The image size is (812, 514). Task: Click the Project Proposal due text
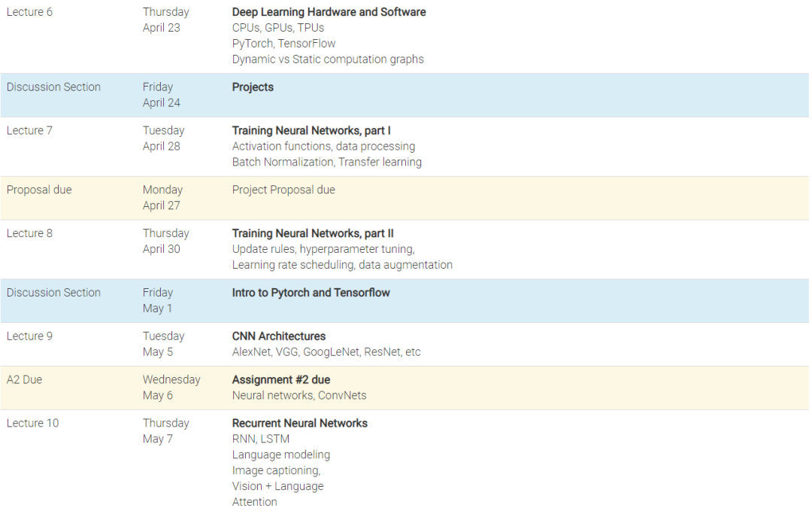click(x=283, y=190)
